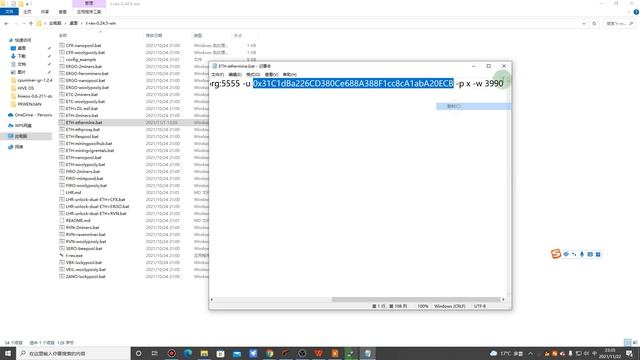
Task: Click the Explorer address bar path
Action: 82,23
